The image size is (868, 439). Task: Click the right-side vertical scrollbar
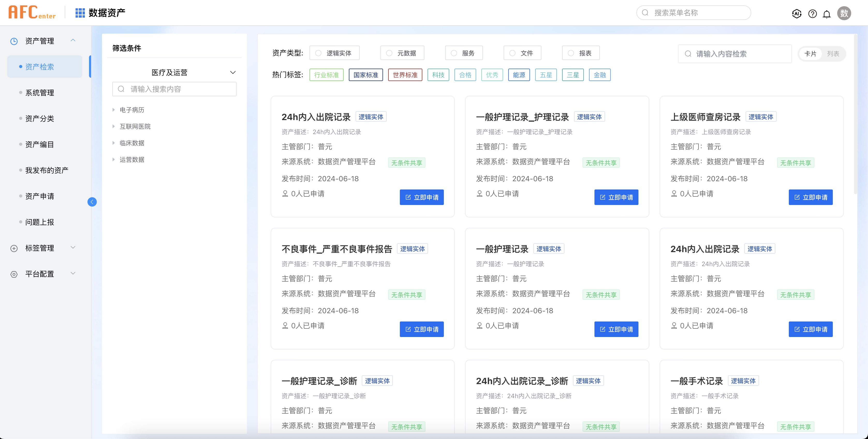856,115
